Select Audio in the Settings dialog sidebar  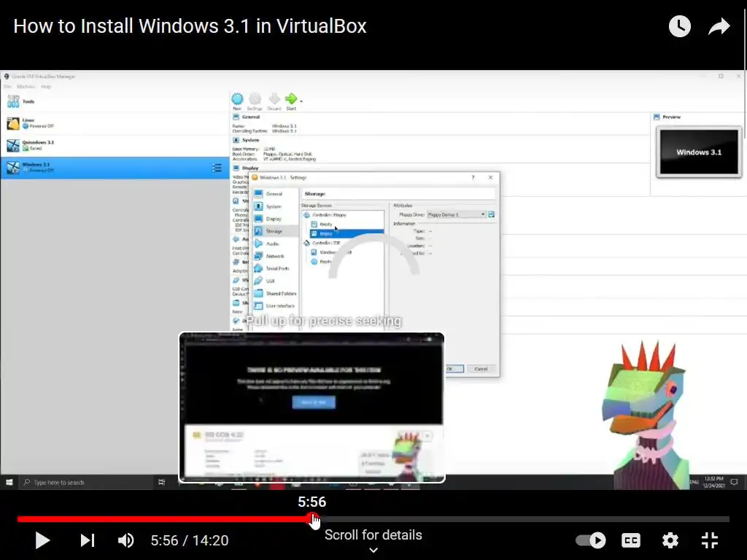click(274, 244)
